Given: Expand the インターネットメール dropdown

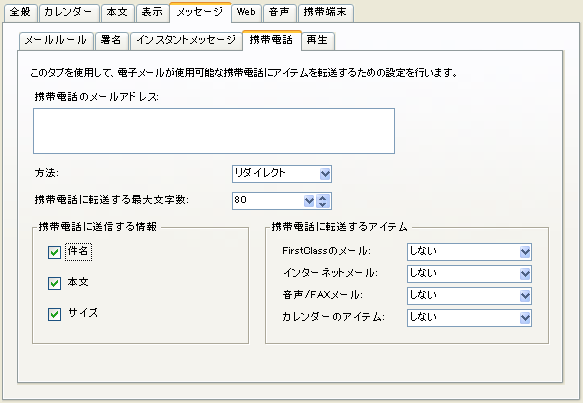Looking at the screenshot, I should 469,274.
